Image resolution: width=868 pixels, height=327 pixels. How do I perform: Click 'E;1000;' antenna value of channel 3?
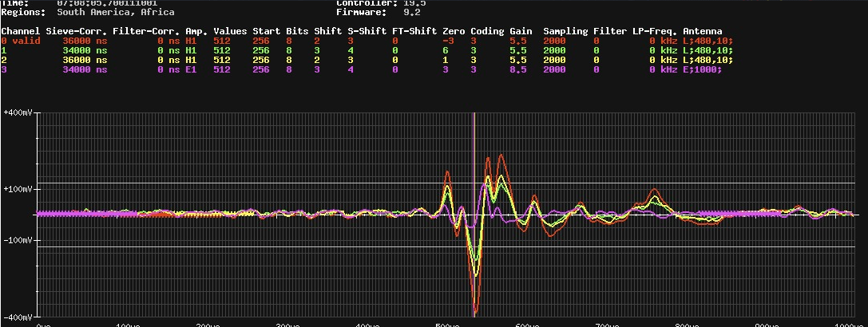[x=703, y=69]
